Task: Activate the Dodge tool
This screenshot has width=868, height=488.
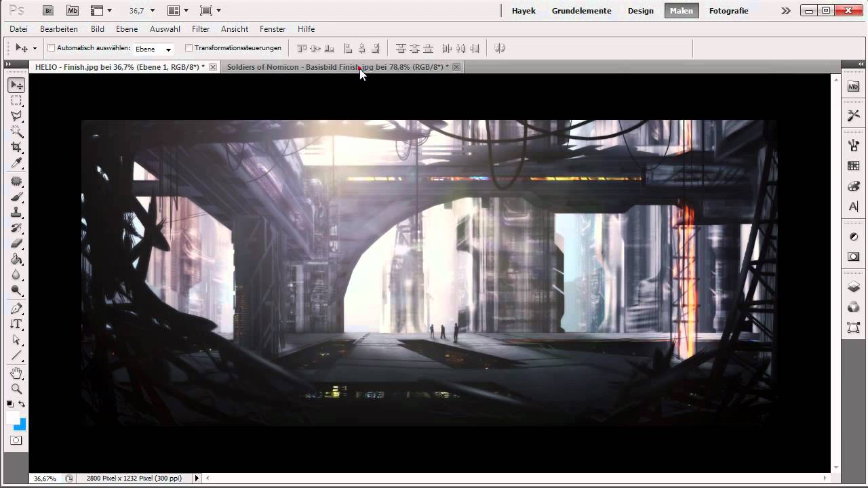Action: point(16,291)
